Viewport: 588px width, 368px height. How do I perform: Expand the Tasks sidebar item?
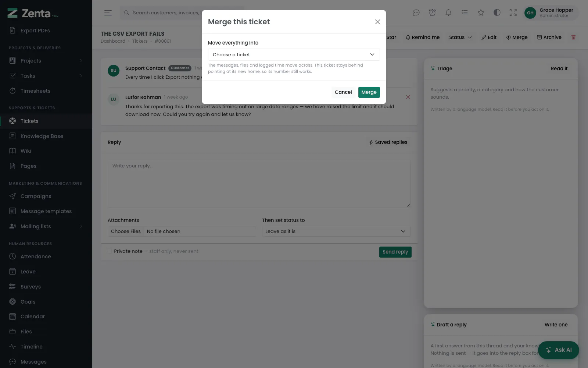[x=46, y=76]
